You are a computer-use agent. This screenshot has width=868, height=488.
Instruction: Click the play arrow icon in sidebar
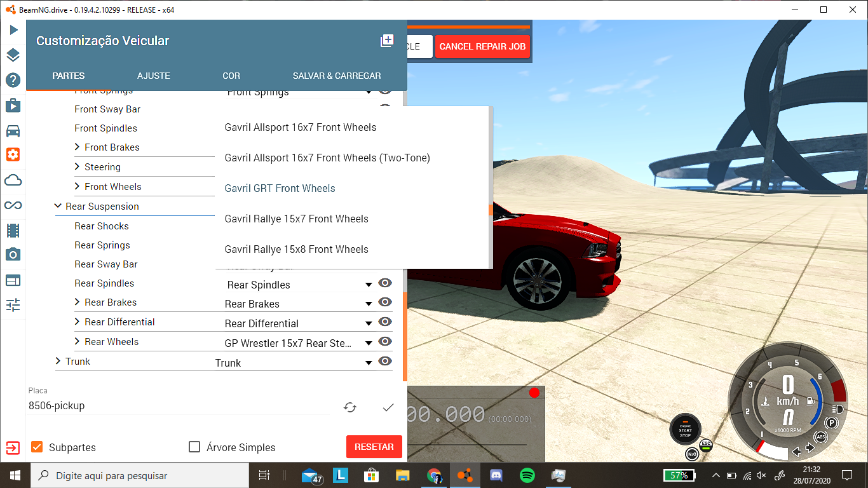click(x=13, y=30)
